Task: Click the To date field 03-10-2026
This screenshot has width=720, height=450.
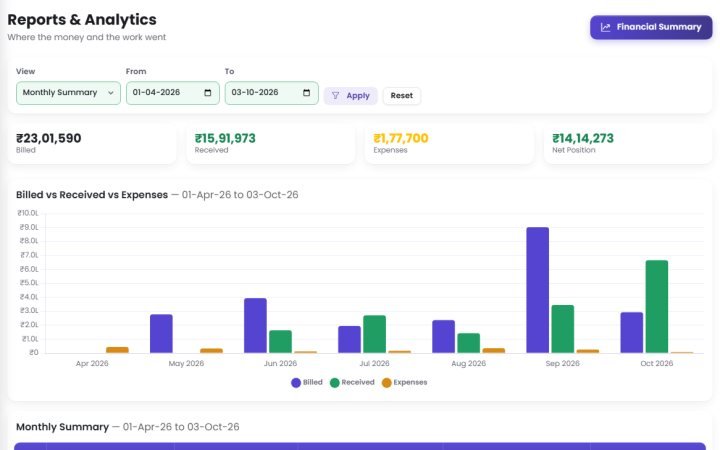Action: click(271, 93)
